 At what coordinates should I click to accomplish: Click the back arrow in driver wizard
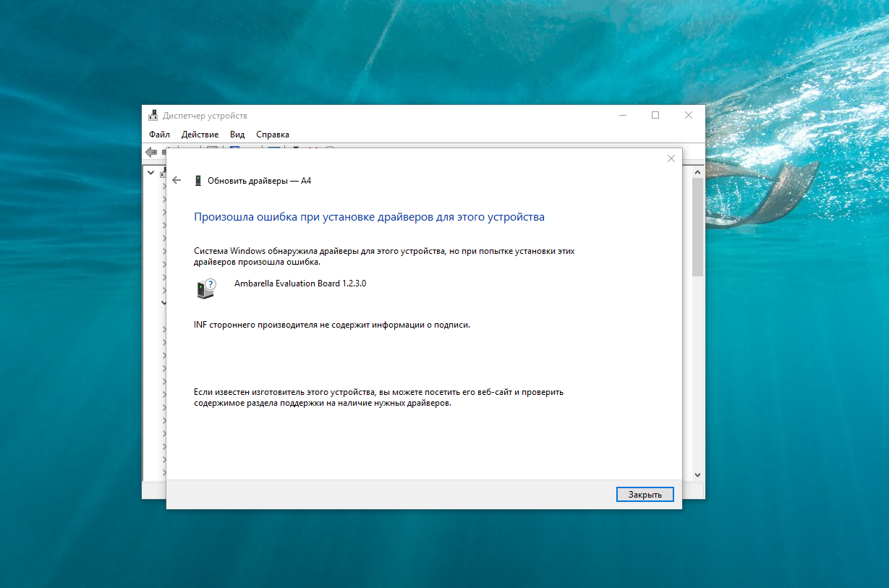(x=176, y=180)
